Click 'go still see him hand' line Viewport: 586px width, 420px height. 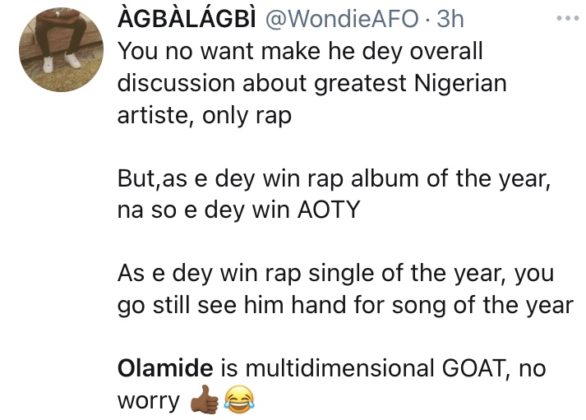346,305
